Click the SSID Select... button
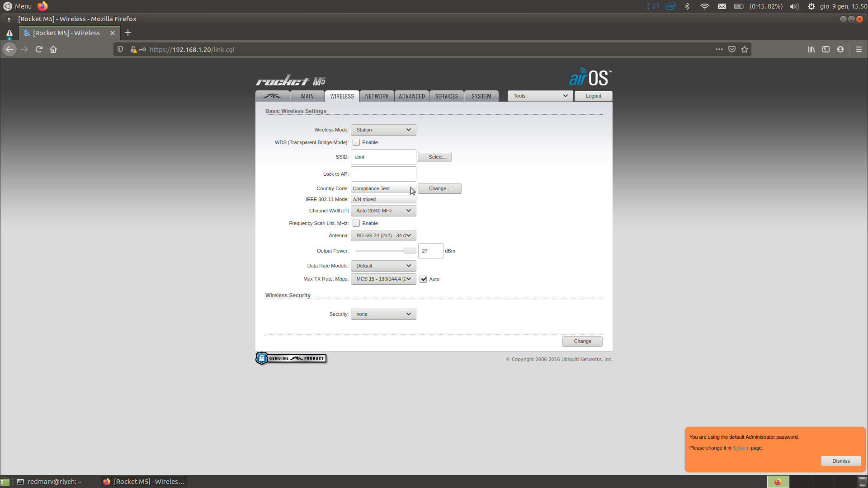 434,157
